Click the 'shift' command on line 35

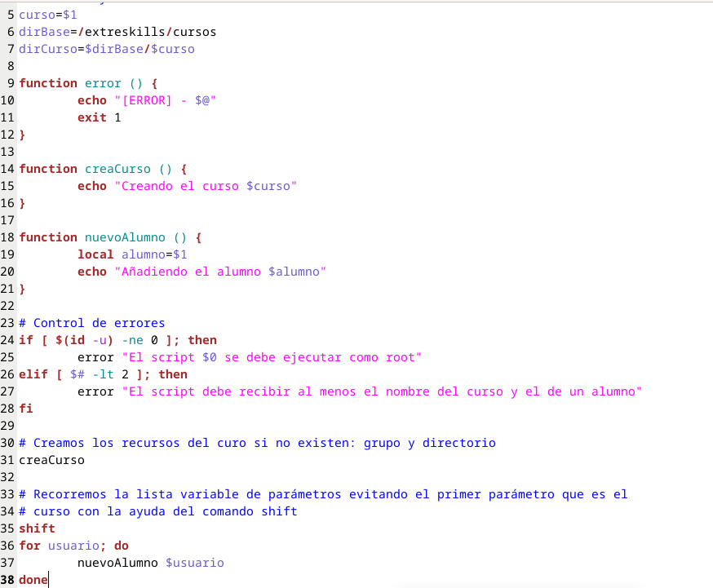[37, 528]
